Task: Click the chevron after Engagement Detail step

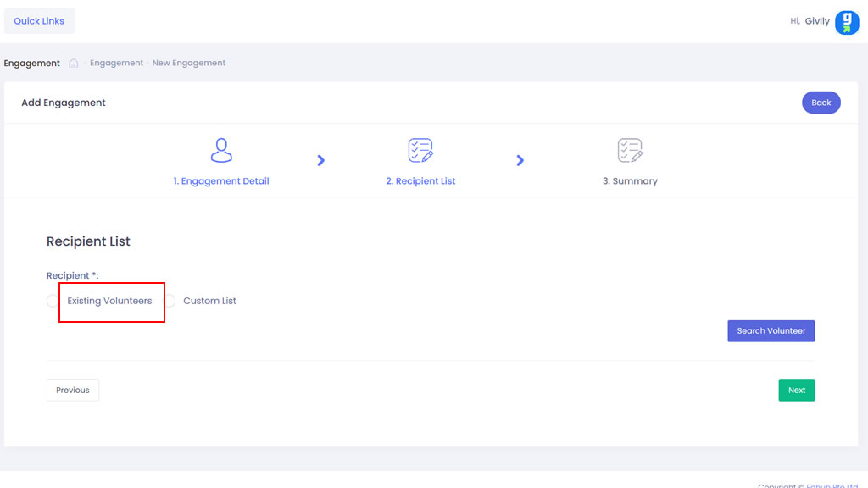Action: click(x=321, y=160)
